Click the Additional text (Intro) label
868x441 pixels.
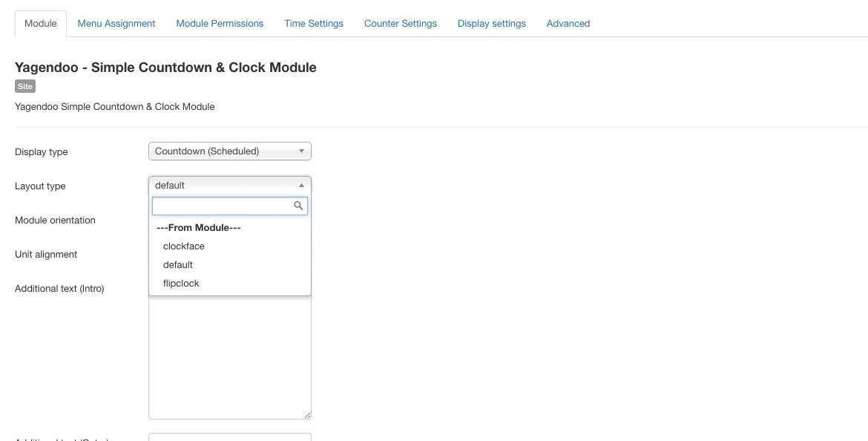click(60, 289)
